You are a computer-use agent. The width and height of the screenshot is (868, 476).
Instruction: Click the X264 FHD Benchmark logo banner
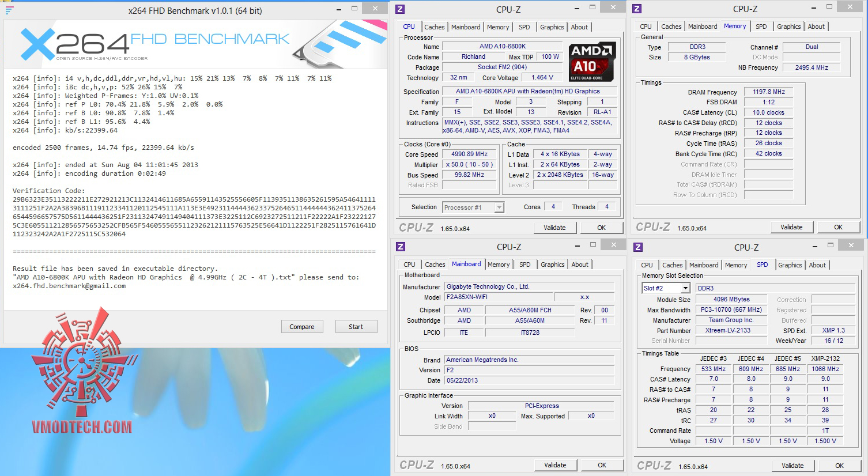[195, 45]
